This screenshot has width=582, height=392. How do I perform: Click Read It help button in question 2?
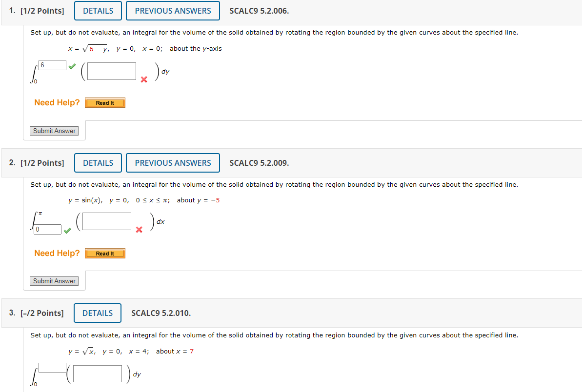pos(105,254)
